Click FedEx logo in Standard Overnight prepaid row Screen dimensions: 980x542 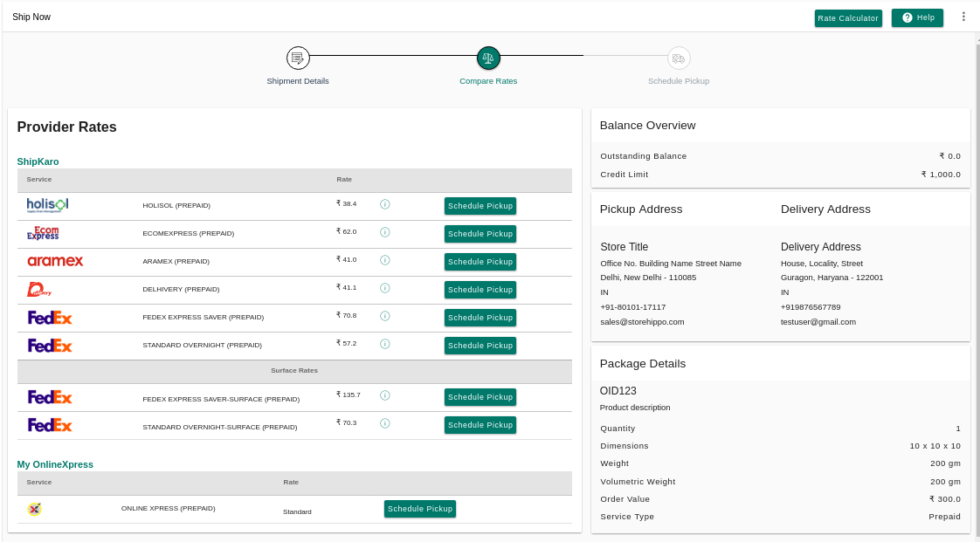pyautogui.click(x=50, y=346)
